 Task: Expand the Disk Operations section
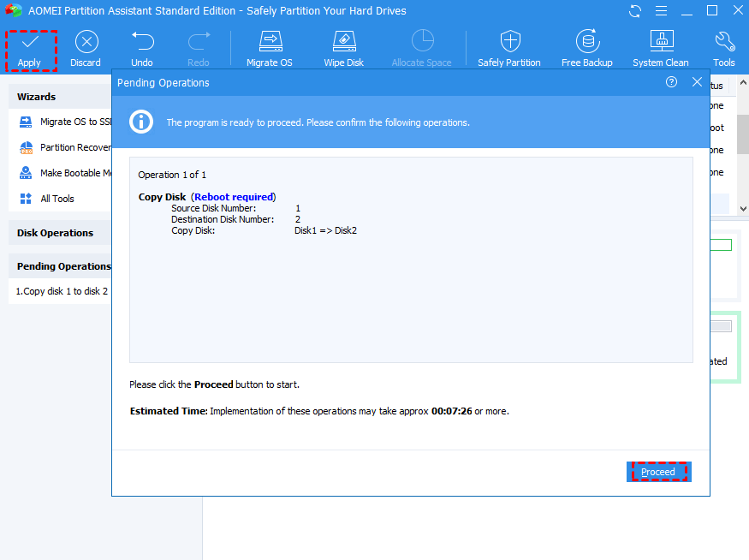(56, 233)
